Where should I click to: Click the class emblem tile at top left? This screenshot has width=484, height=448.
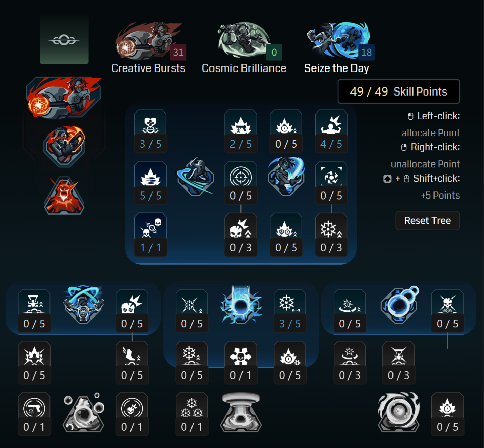[64, 40]
